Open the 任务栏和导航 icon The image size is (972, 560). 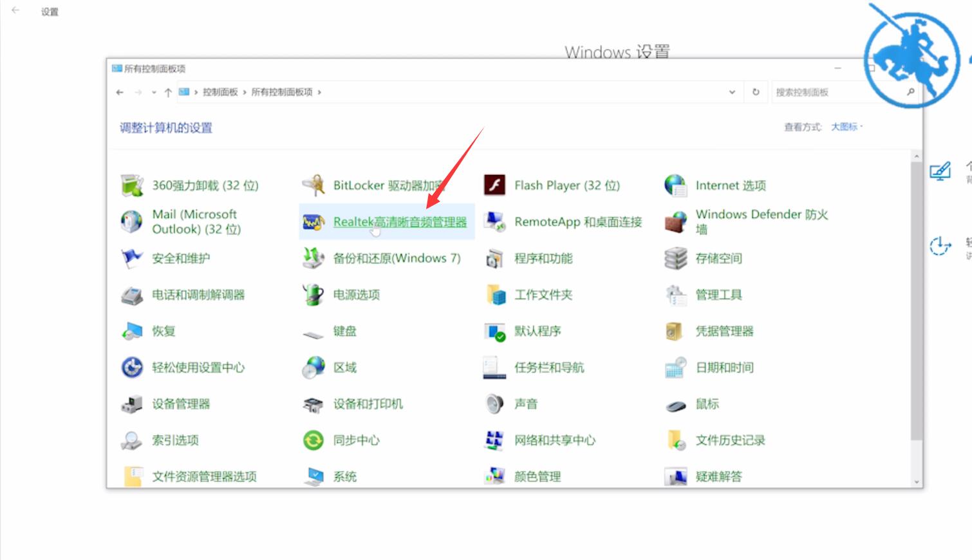click(494, 368)
